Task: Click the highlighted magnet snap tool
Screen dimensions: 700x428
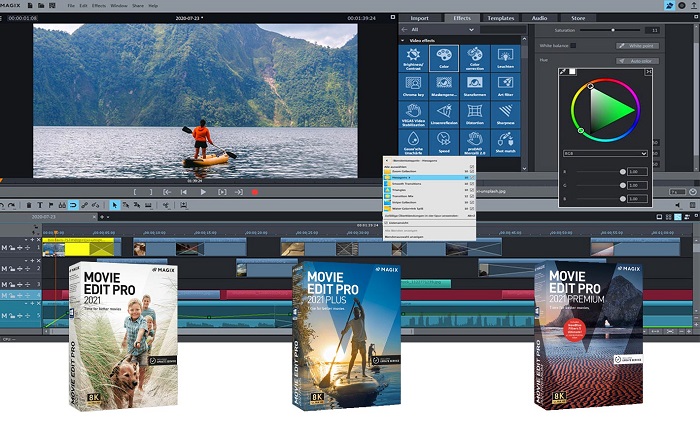Action: [73, 205]
